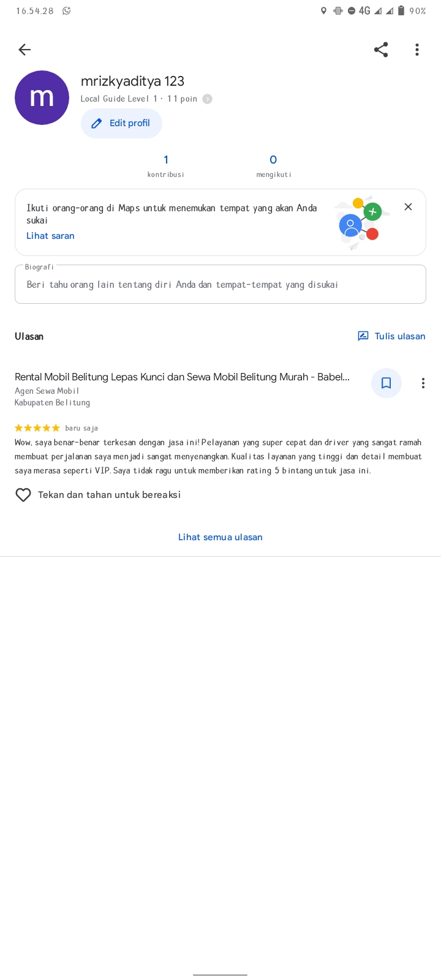This screenshot has width=441, height=980.
Task: Dismiss the follow suggestions card
Action: point(408,207)
